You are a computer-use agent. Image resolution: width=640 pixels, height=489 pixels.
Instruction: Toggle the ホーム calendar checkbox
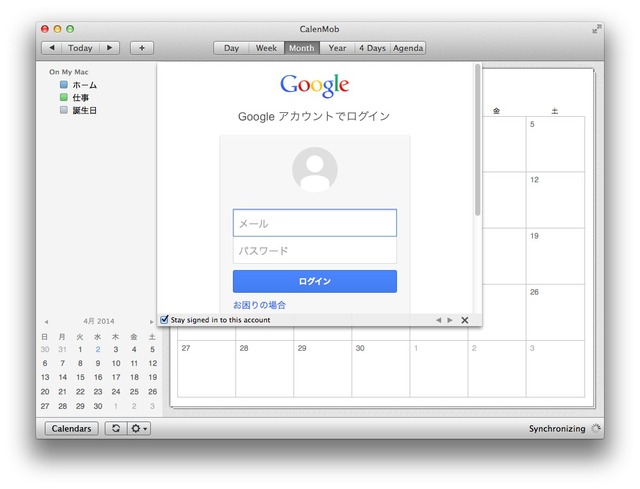pyautogui.click(x=64, y=85)
